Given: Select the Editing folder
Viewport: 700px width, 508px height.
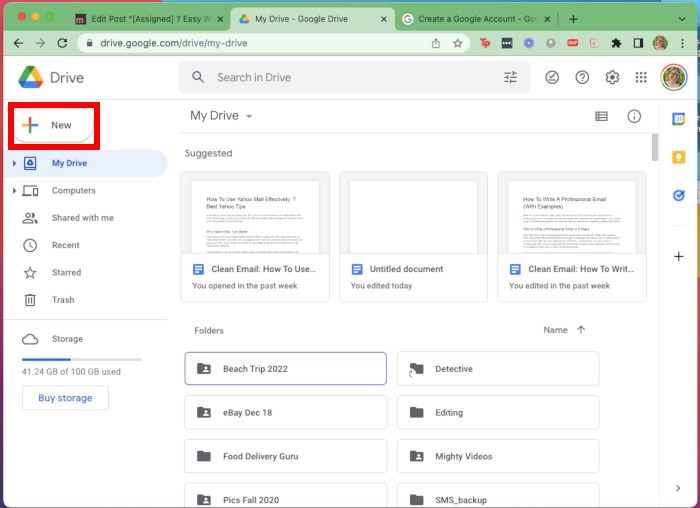Looking at the screenshot, I should pyautogui.click(x=498, y=412).
